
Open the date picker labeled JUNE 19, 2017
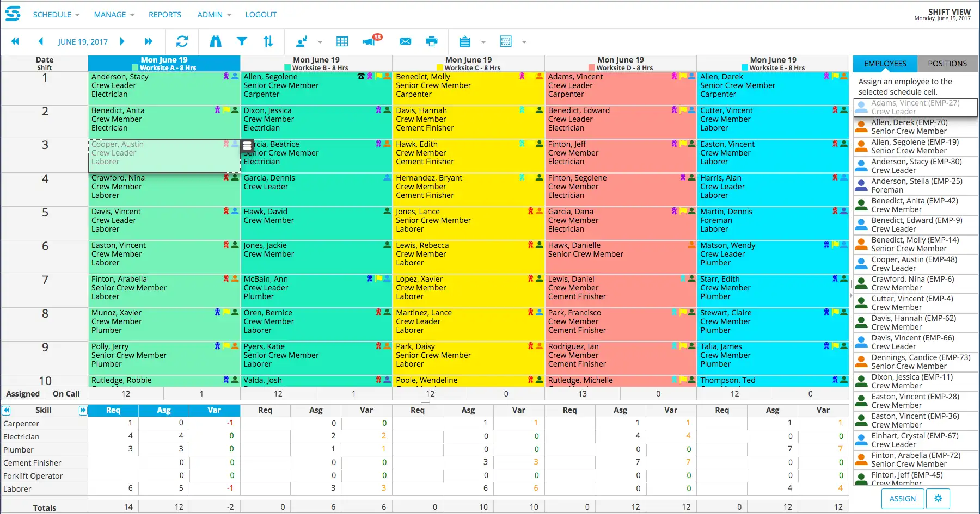pos(83,42)
